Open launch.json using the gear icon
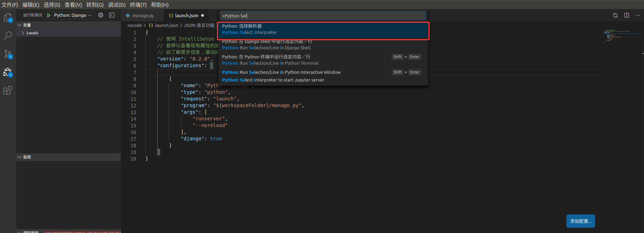The height and width of the screenshot is (233, 644). pyautogui.click(x=101, y=15)
